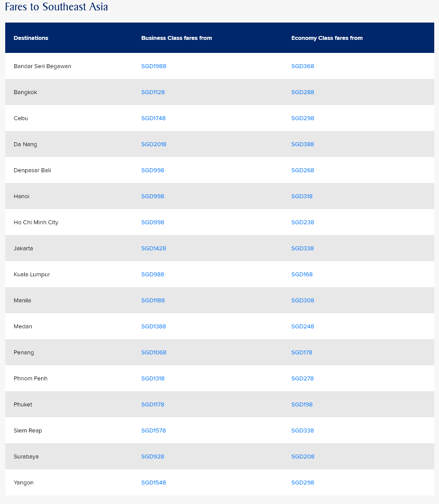Image resolution: width=439 pixels, height=504 pixels.
Task: Click Jakarta Business Class fare SGD1428
Action: (154, 249)
